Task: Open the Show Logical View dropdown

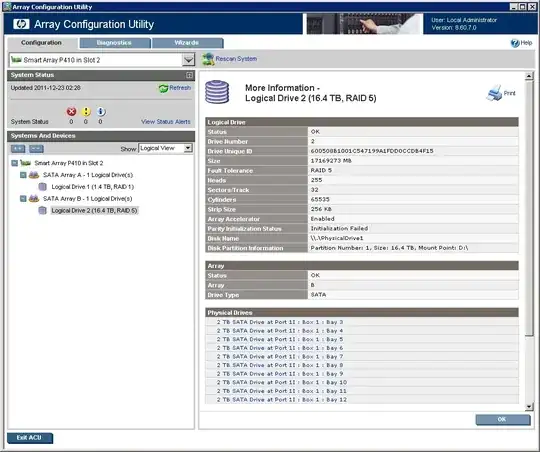Action: pyautogui.click(x=188, y=148)
